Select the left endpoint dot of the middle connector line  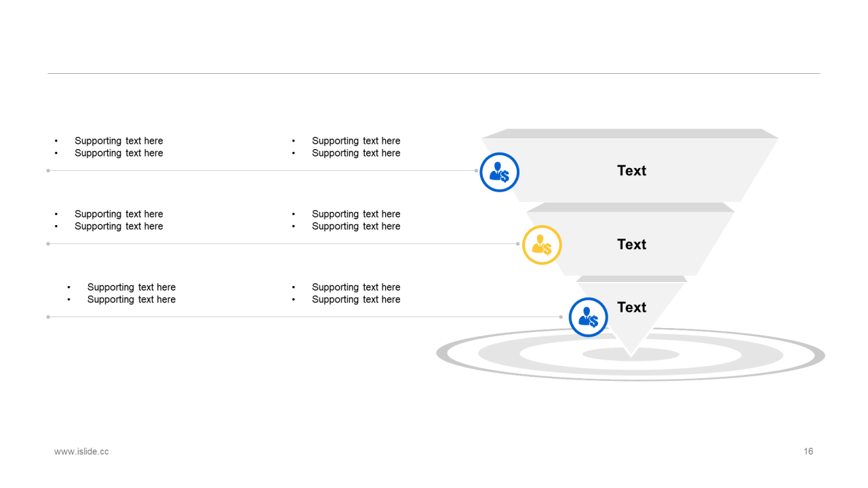pyautogui.click(x=48, y=244)
